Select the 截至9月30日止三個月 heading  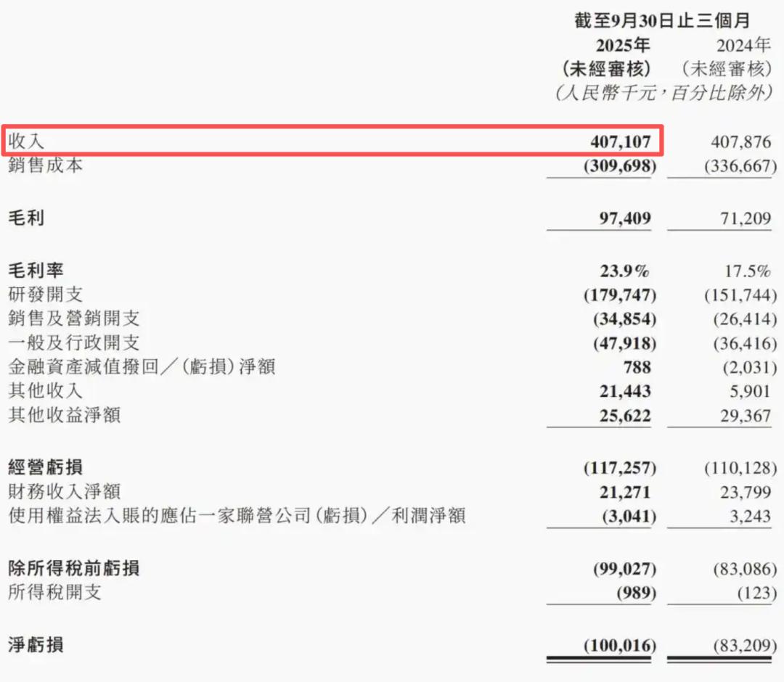pyautogui.click(x=662, y=21)
